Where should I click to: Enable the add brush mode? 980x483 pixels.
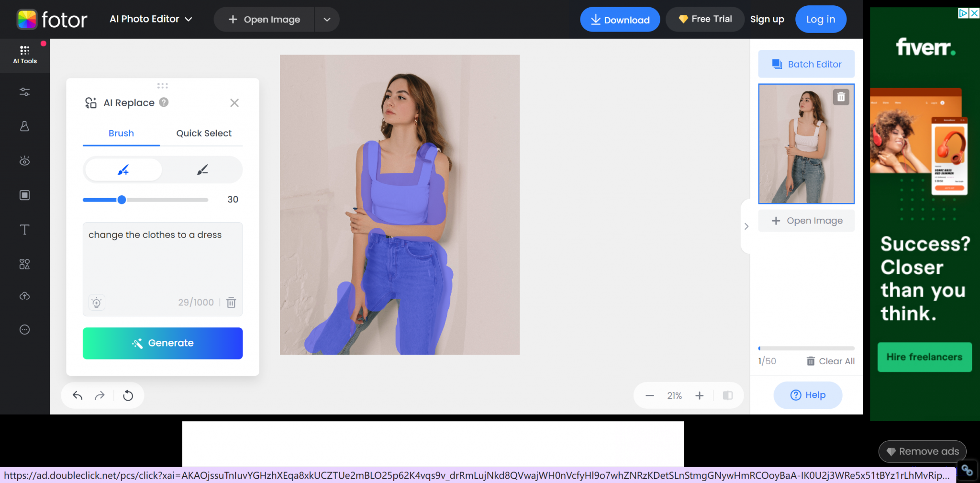123,169
